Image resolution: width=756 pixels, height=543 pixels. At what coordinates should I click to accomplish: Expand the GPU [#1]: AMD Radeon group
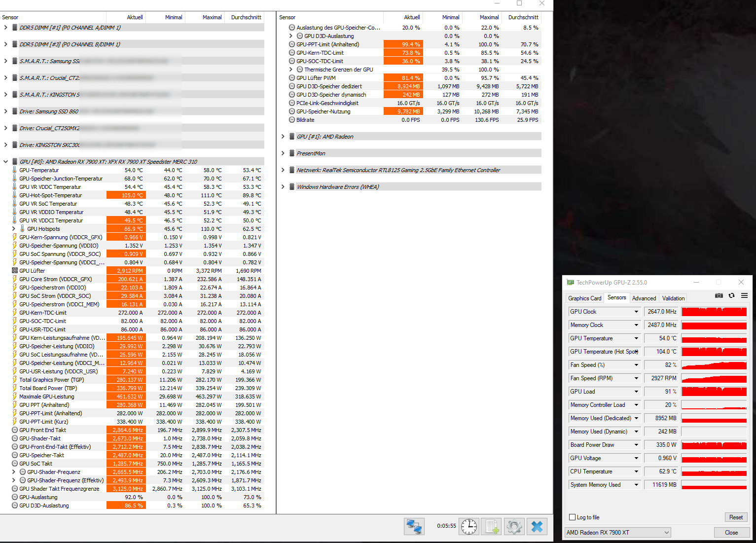click(283, 137)
